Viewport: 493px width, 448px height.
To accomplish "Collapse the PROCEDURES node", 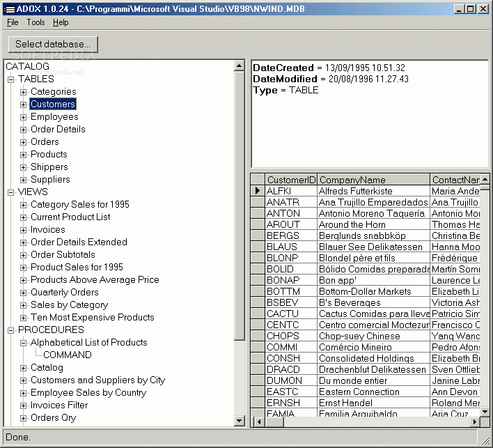I will click(x=10, y=330).
